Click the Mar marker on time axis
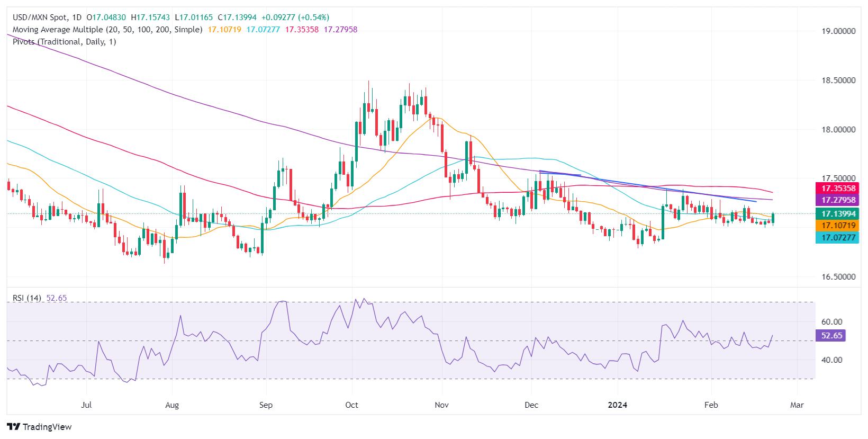 click(x=797, y=405)
